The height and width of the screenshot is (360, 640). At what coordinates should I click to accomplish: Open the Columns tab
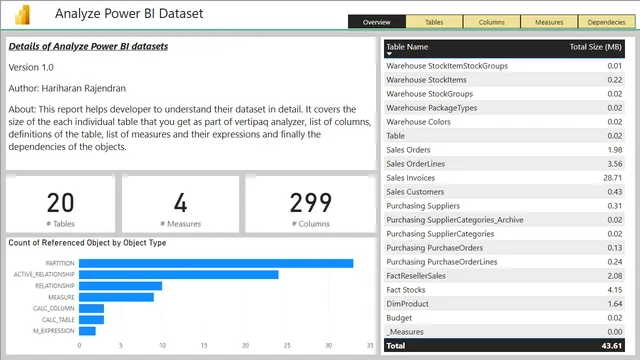pyautogui.click(x=491, y=22)
